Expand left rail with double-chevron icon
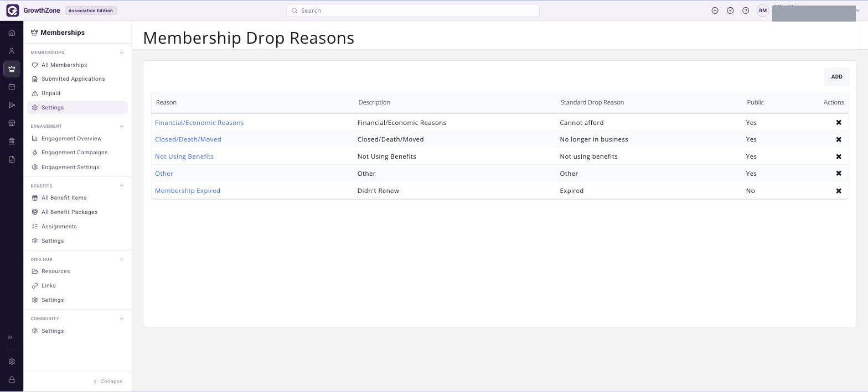This screenshot has height=392, width=868. 10,337
